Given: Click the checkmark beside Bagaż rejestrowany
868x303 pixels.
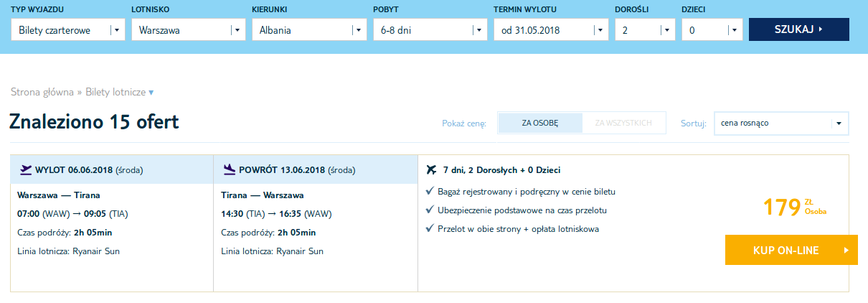Looking at the screenshot, I should [x=429, y=192].
